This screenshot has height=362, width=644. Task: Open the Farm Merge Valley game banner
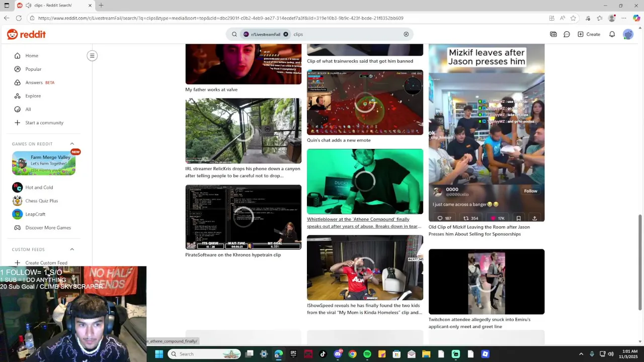44,163
